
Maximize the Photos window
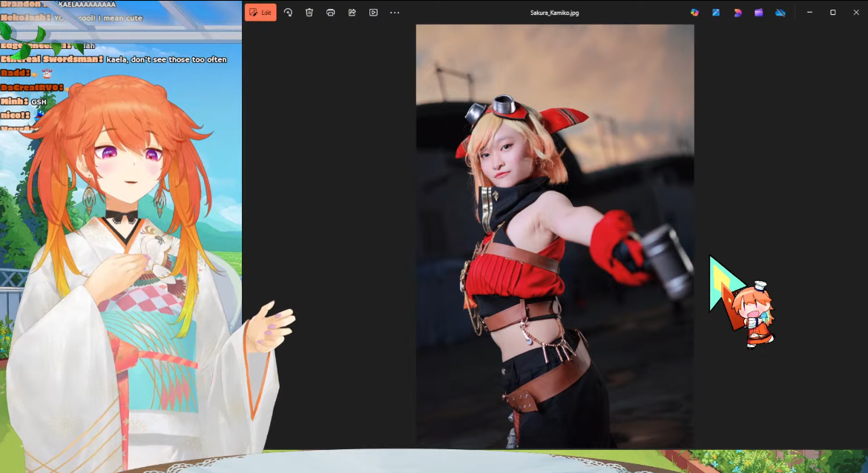pos(832,12)
